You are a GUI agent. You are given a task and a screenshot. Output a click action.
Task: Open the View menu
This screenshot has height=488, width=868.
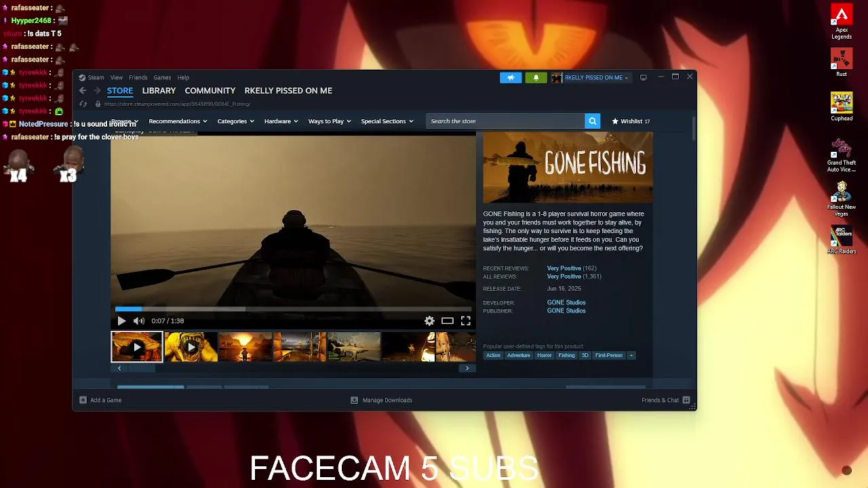tap(117, 77)
